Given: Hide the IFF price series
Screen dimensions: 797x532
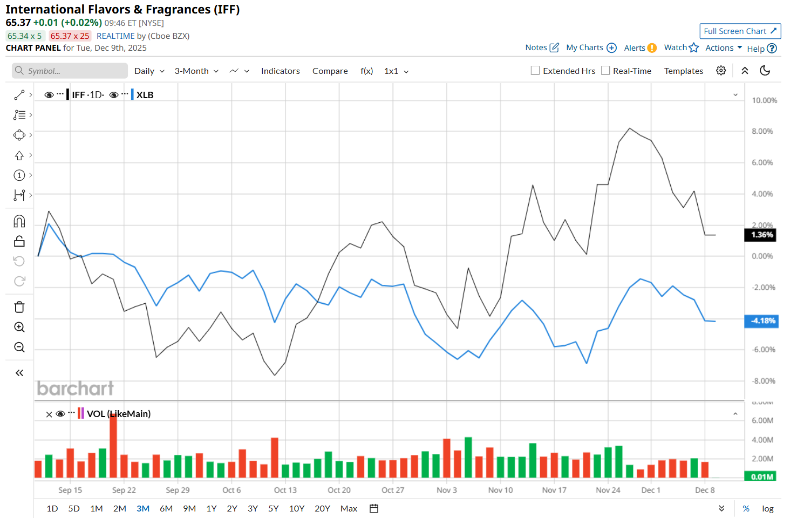Looking at the screenshot, I should click(49, 95).
